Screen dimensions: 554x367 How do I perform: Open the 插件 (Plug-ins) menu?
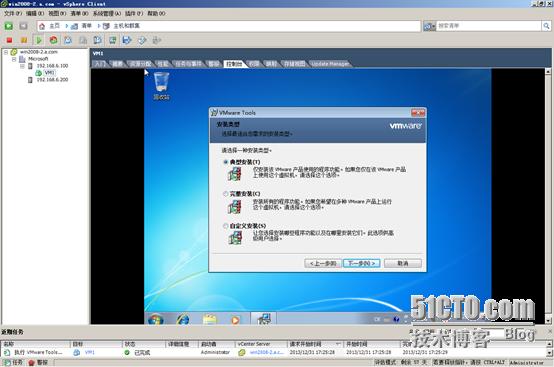coord(134,13)
